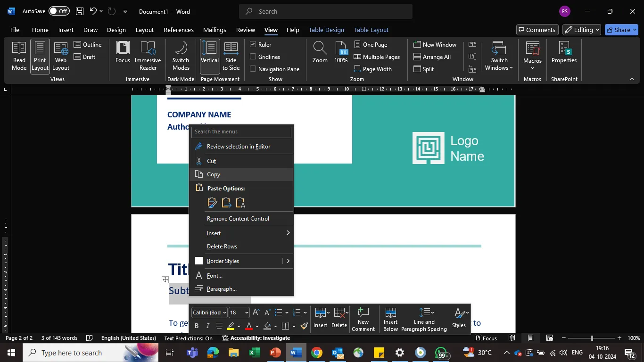644x362 pixels.
Task: Click Arrange All button
Action: [432, 57]
